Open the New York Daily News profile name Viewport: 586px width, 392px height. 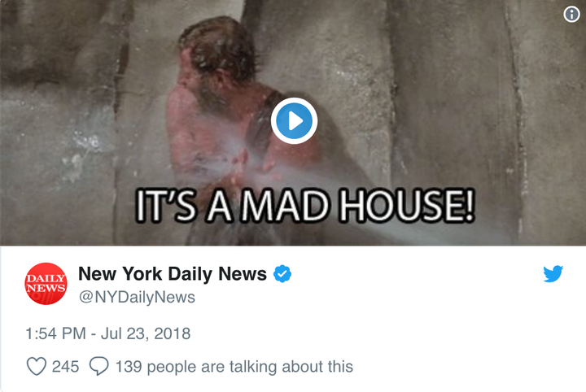[173, 273]
